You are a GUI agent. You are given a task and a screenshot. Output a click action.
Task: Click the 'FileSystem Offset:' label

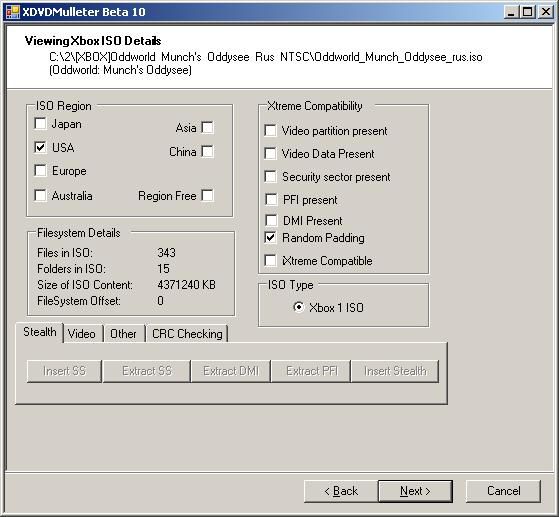[79, 301]
